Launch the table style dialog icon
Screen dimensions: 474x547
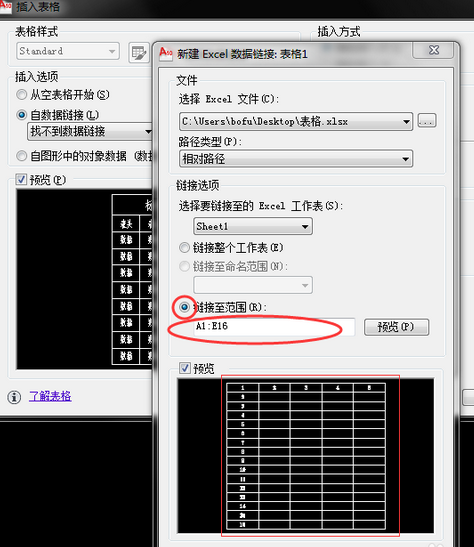pos(139,52)
